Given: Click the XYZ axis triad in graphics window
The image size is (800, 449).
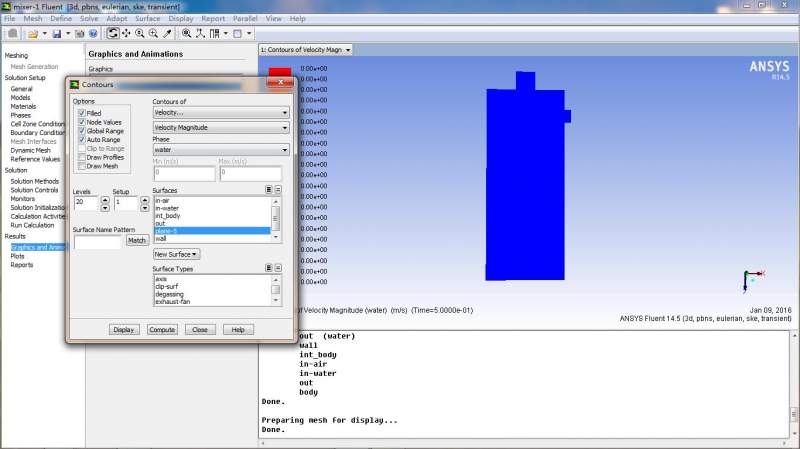Looking at the screenshot, I should [x=753, y=281].
